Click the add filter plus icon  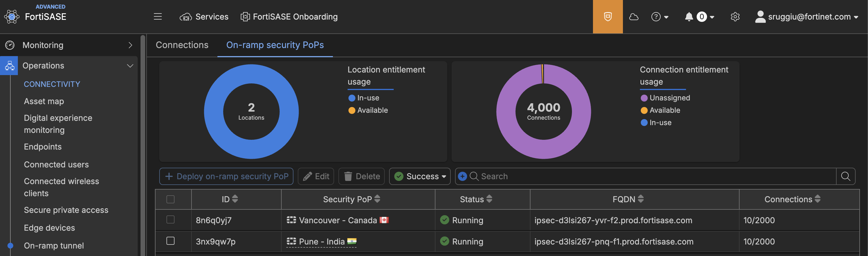tap(462, 176)
